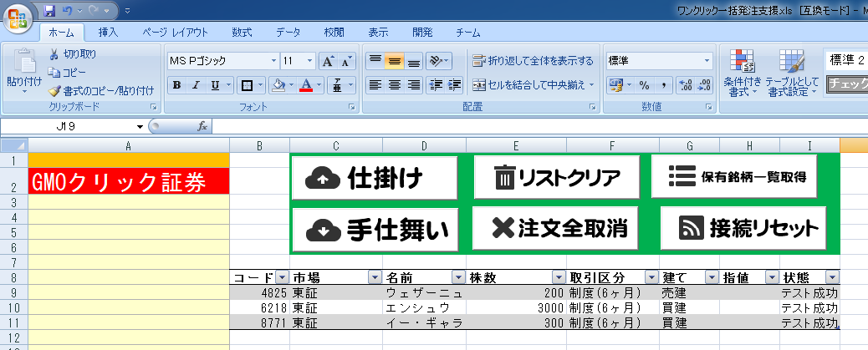
Task: Switch to the ページ レイアウト ribbon tab
Action: 175,33
